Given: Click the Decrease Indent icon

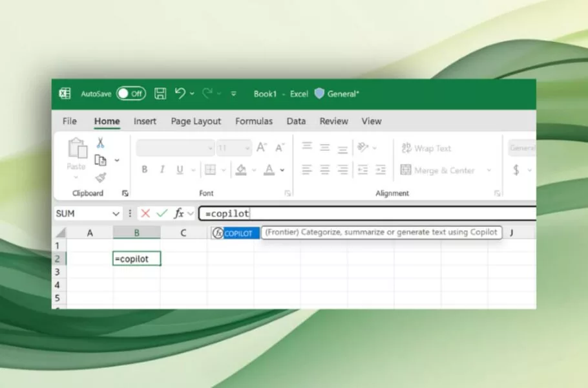Looking at the screenshot, I should coord(363,169).
